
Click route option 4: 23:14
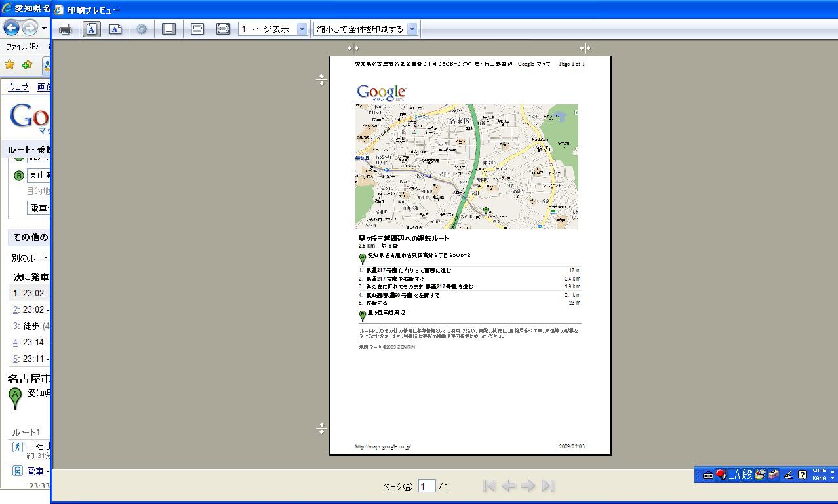click(x=30, y=342)
